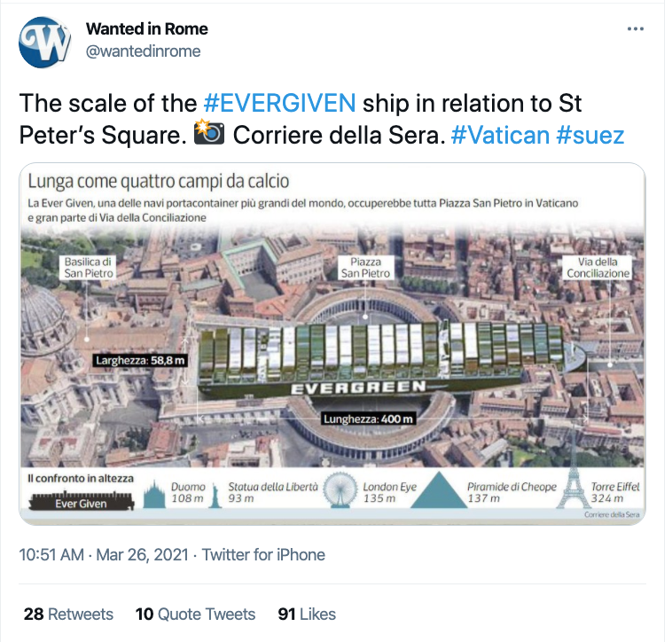
Task: Open the Wanted in Rome profile avatar
Action: (x=45, y=43)
